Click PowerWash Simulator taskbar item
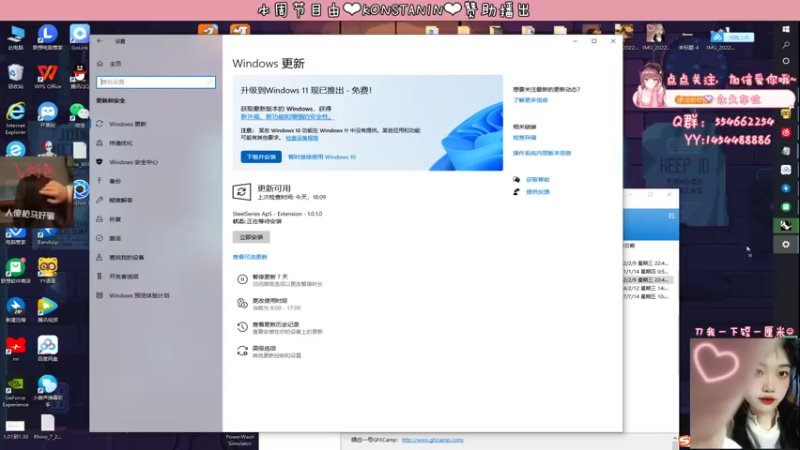This screenshot has width=800, height=450. (240, 440)
